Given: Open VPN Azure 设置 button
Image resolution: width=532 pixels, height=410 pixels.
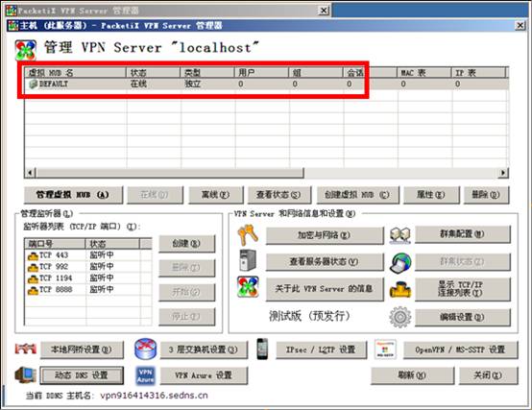Looking at the screenshot, I should tap(204, 375).
